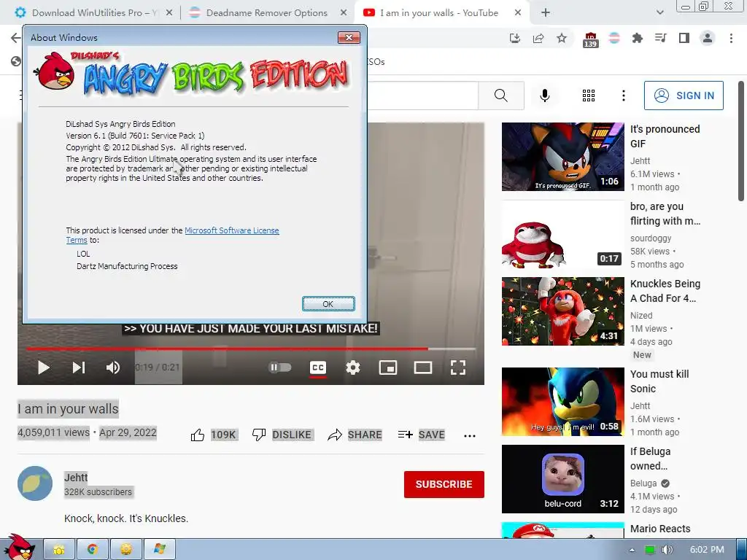Open Chrome three-dot menu
Screen dimensions: 747x560
(731, 38)
